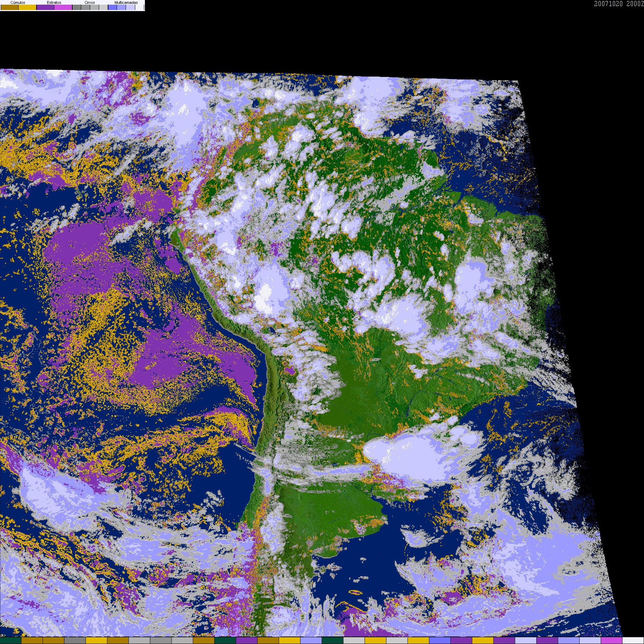Select the dark purple Estratos swatch

(45, 7)
